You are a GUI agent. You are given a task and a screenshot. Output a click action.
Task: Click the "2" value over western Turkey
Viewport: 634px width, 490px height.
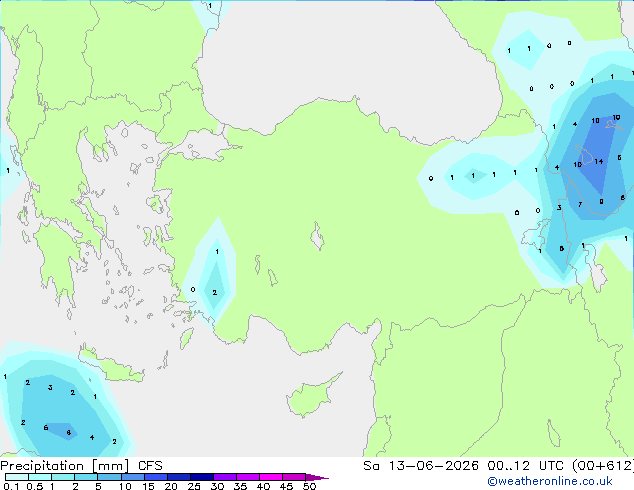coord(215,292)
